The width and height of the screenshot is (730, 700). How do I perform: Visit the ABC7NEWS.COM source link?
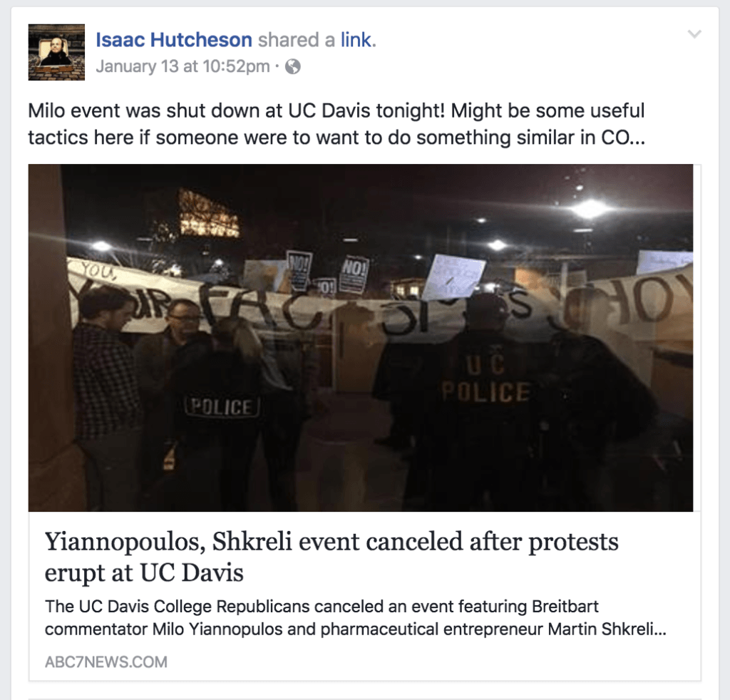tap(106, 662)
